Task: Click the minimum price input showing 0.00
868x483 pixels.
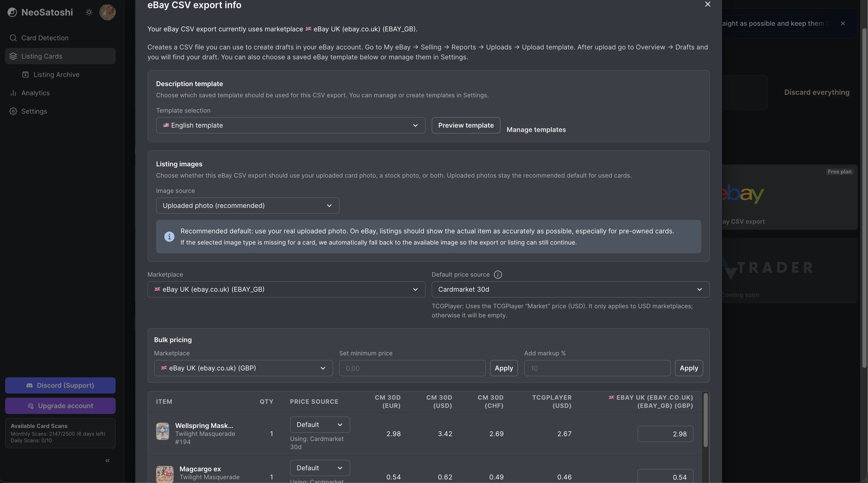Action: click(412, 368)
